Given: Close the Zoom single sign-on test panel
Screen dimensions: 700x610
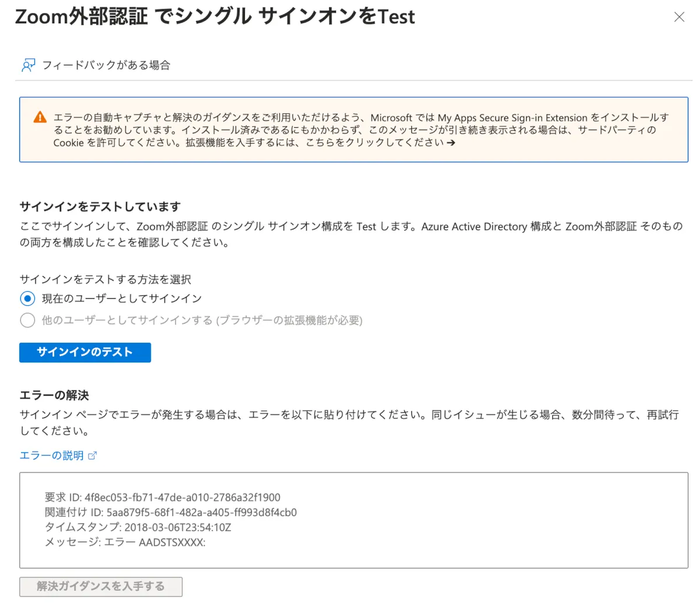Looking at the screenshot, I should 679,17.
